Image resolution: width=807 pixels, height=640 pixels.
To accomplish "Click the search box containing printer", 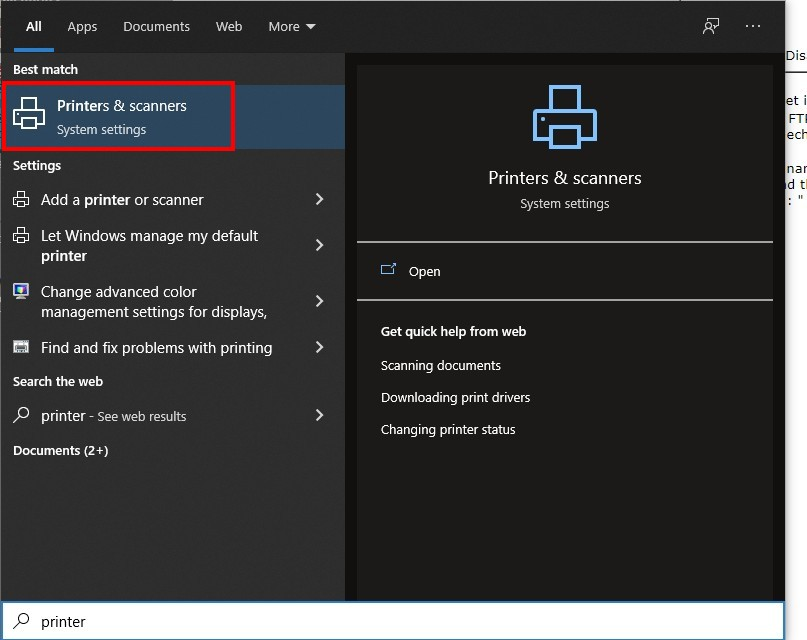I will click(393, 621).
